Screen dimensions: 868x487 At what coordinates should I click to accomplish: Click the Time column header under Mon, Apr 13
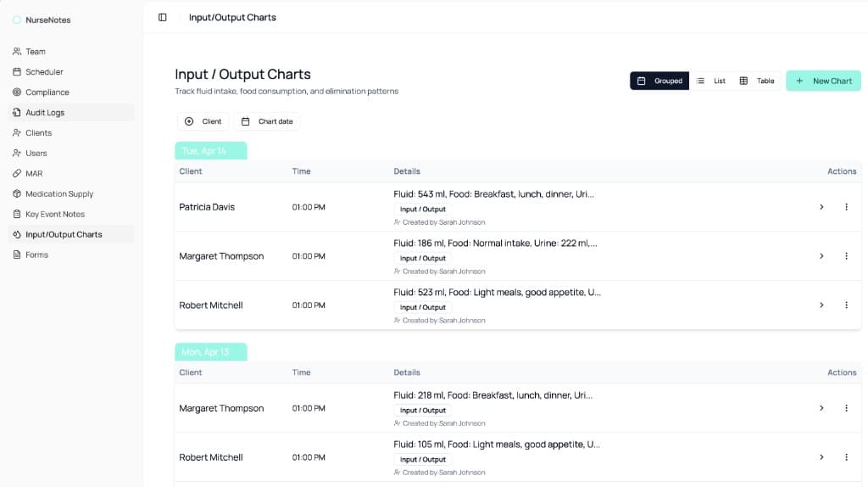point(301,372)
